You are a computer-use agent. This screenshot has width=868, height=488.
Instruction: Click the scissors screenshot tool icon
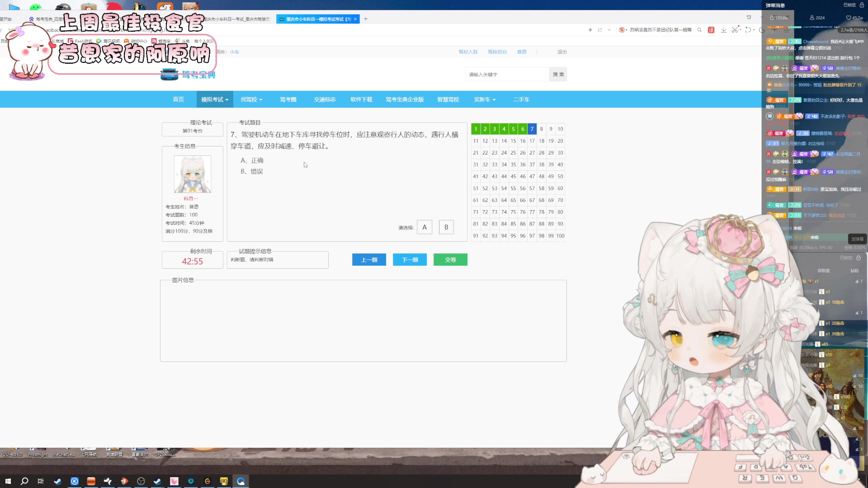735,30
